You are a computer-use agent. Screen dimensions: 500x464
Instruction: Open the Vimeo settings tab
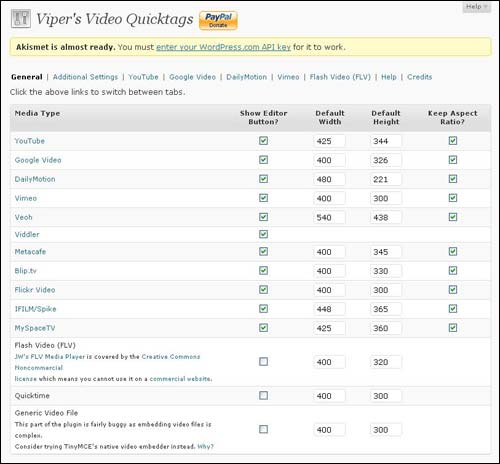(288, 77)
